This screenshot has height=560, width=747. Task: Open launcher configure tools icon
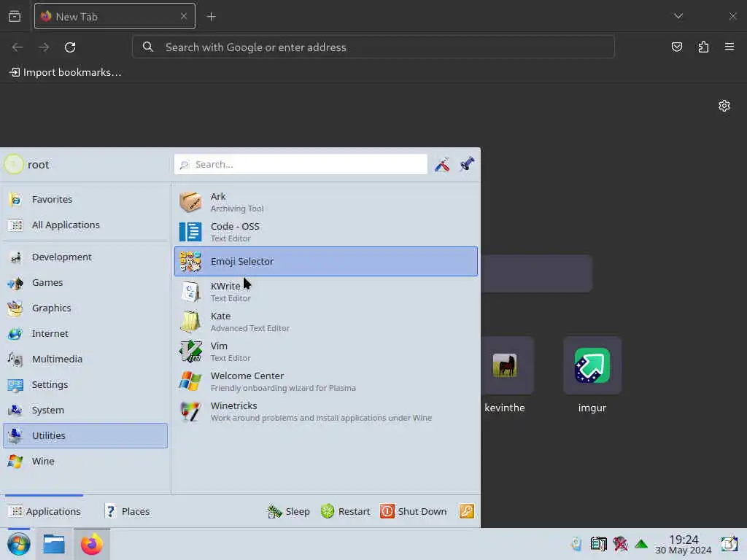click(x=442, y=164)
